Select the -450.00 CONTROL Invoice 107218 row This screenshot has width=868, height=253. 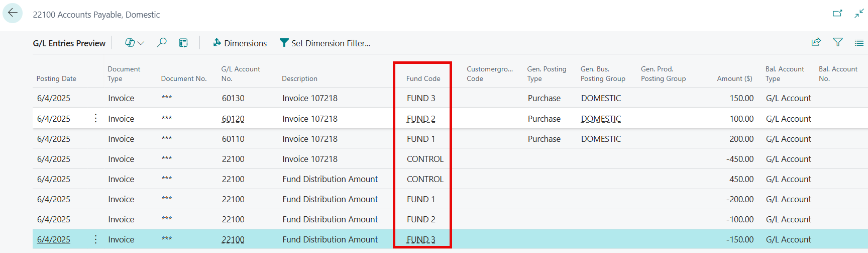click(309, 159)
